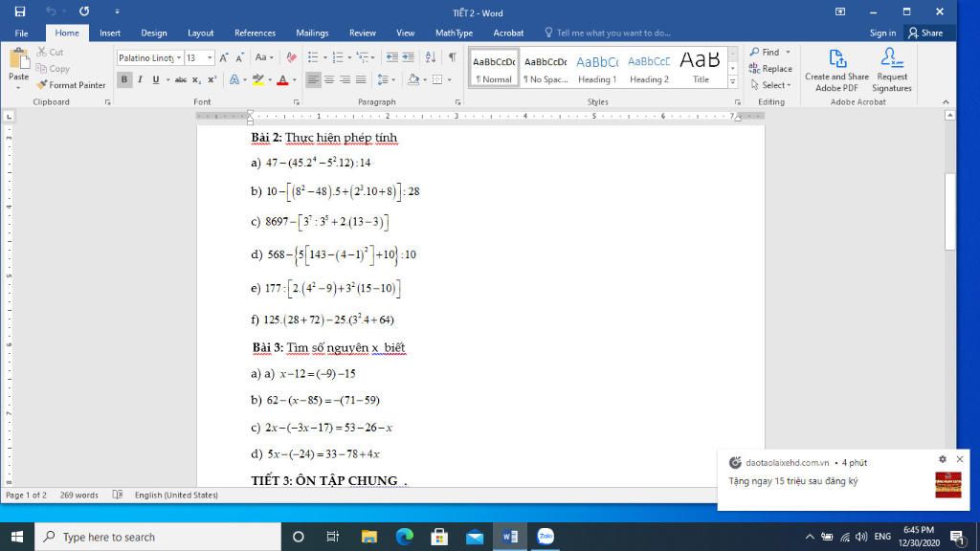This screenshot has width=980, height=551.
Task: Open Zalo from the taskbar
Action: [x=546, y=537]
